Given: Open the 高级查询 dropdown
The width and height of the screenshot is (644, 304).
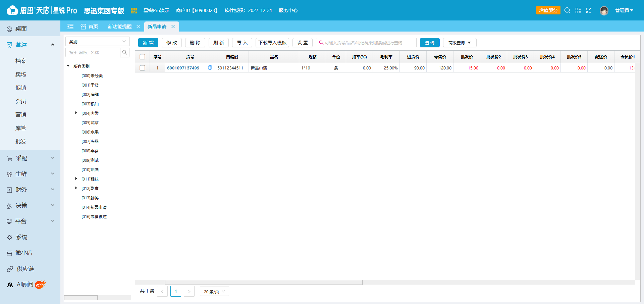Looking at the screenshot, I should (460, 43).
